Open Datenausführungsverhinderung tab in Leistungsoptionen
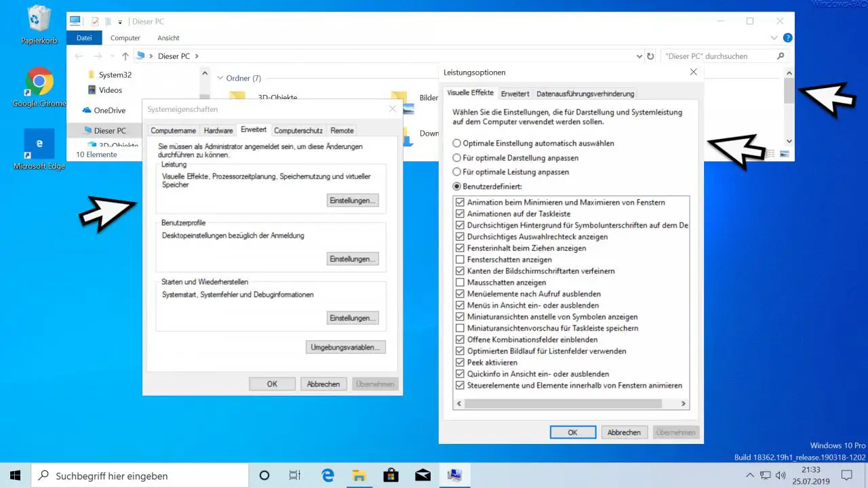Viewport: 868px width, 488px height. point(585,94)
